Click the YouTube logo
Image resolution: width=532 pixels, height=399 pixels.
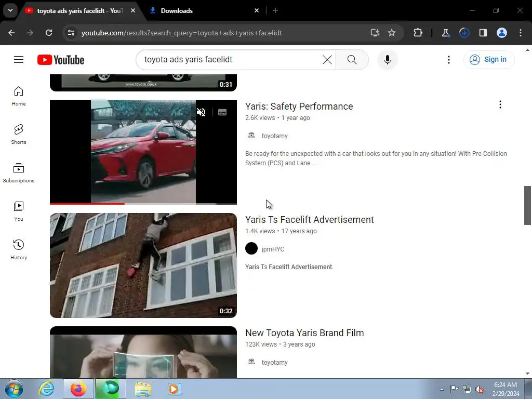point(61,60)
